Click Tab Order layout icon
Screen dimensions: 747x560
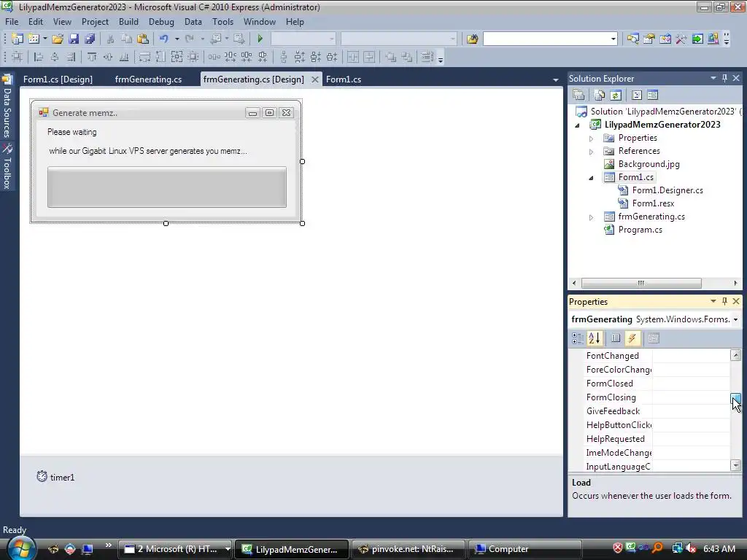[427, 57]
